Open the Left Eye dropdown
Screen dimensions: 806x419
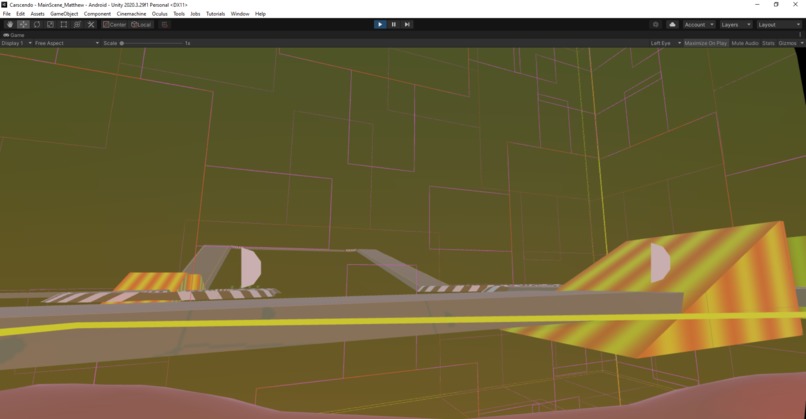click(666, 43)
